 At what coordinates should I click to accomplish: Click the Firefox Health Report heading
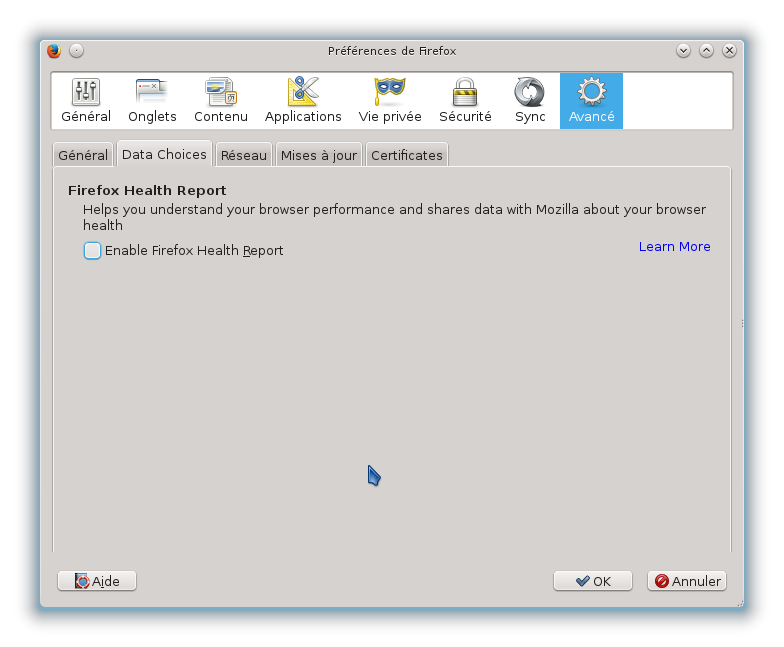click(147, 190)
